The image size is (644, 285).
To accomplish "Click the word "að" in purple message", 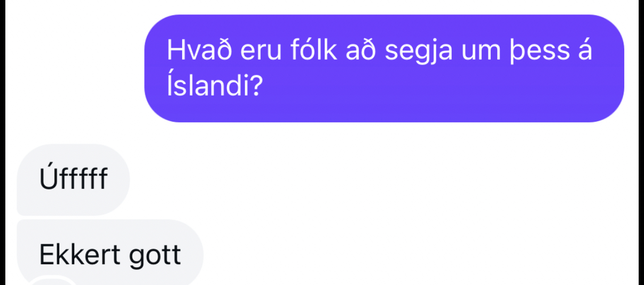I will click(x=363, y=51).
